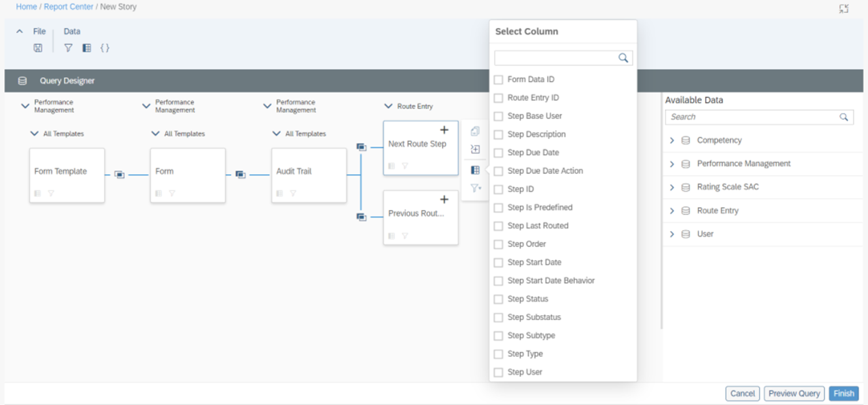The height and width of the screenshot is (405, 868).
Task: Click the columns icon on Form Template card
Action: (x=38, y=193)
